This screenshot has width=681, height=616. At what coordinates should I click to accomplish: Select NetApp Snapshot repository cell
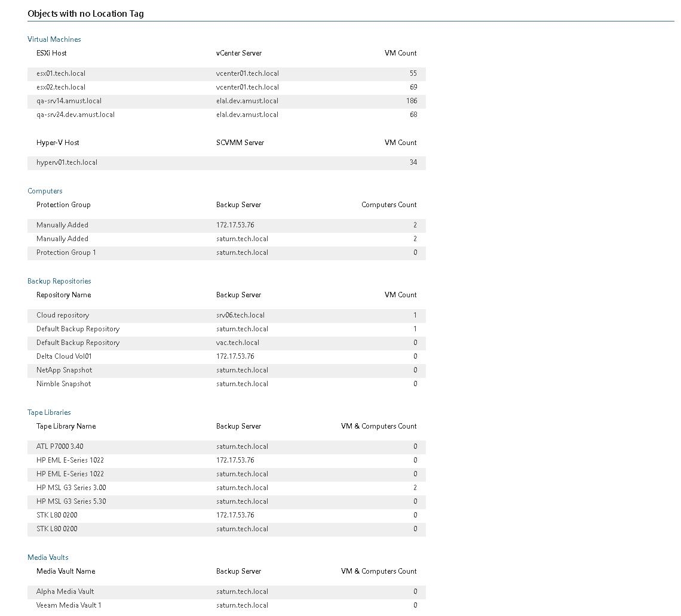point(65,370)
